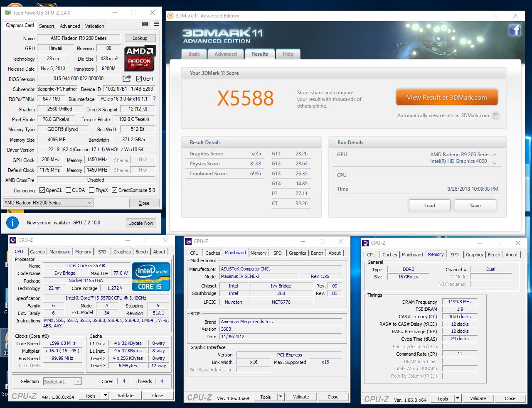The height and width of the screenshot is (408, 532).
Task: Click Close in the Memory CPU-Z window
Action: (510, 398)
